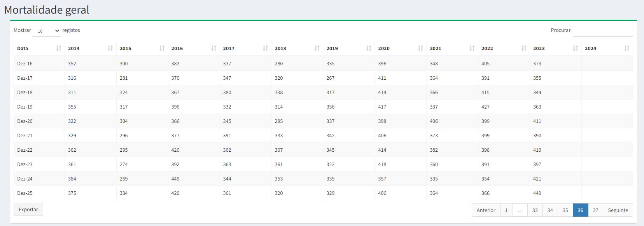
Task: Open the Mostrar registos count dropdown
Action: (x=46, y=31)
